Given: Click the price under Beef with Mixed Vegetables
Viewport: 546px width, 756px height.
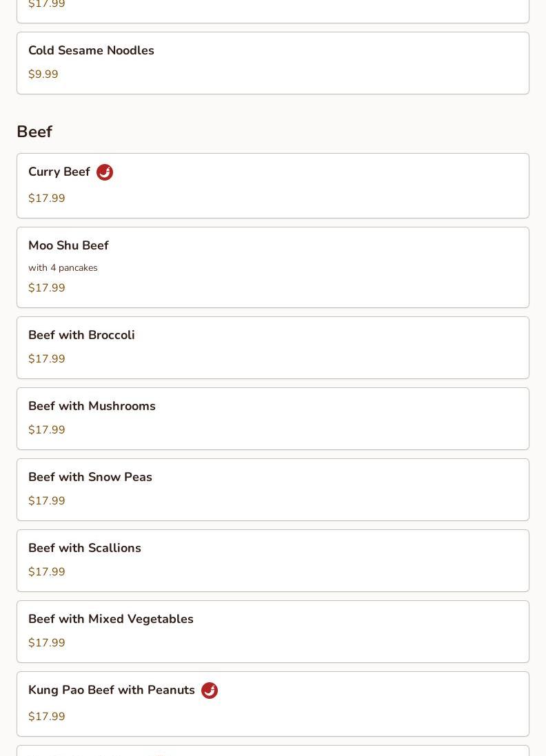Looking at the screenshot, I should pos(47,643).
